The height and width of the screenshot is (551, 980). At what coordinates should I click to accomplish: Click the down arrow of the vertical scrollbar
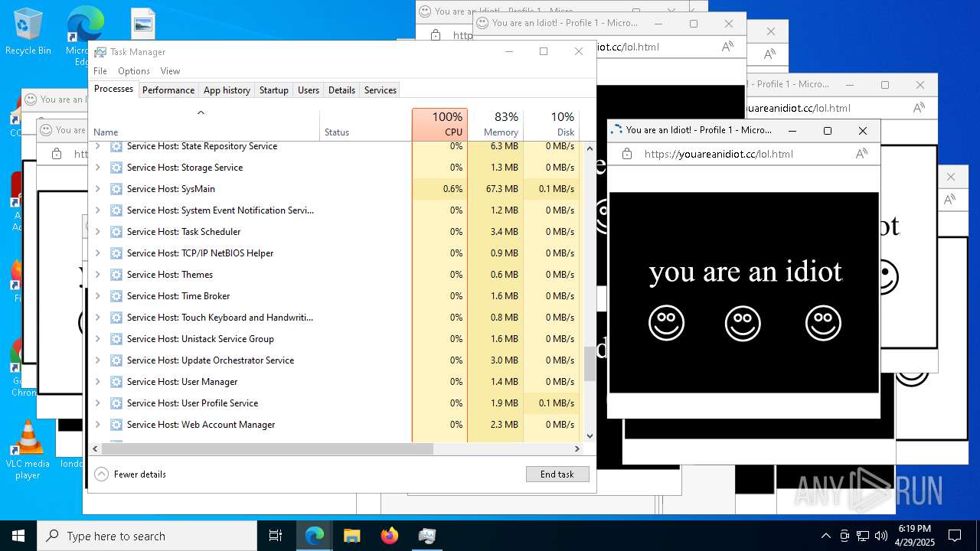tap(590, 435)
